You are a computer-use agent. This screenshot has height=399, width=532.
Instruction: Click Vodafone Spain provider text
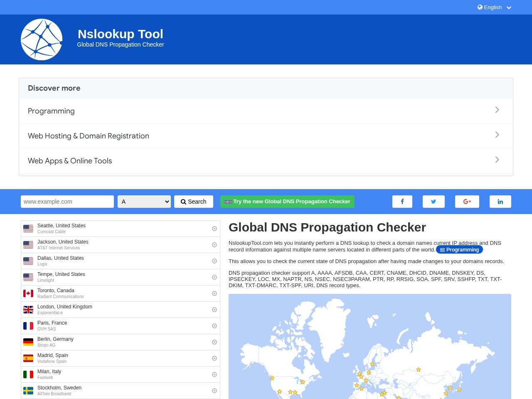coord(52,362)
